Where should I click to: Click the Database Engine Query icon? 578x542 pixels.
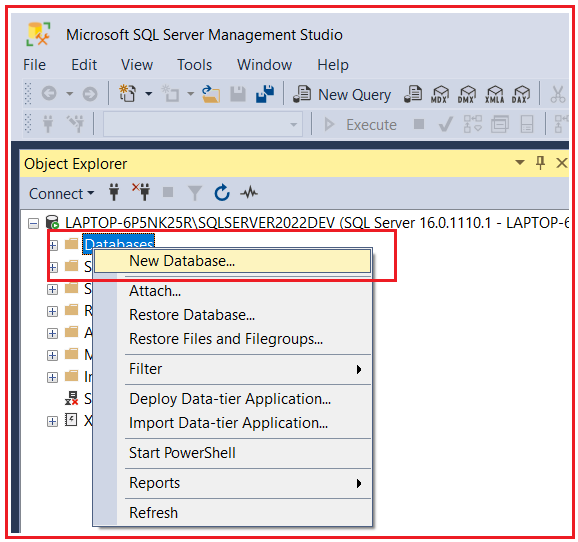click(413, 94)
